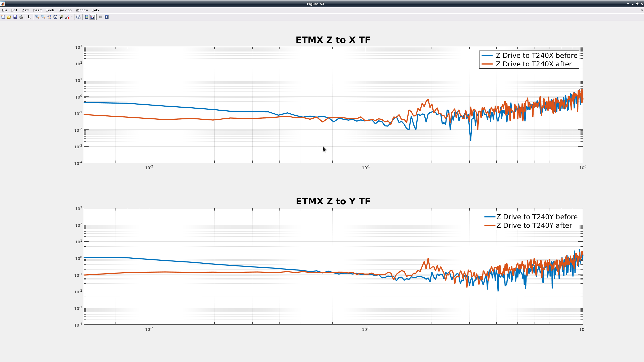Select the Pan hand tool
This screenshot has height=362, width=644.
click(49, 17)
